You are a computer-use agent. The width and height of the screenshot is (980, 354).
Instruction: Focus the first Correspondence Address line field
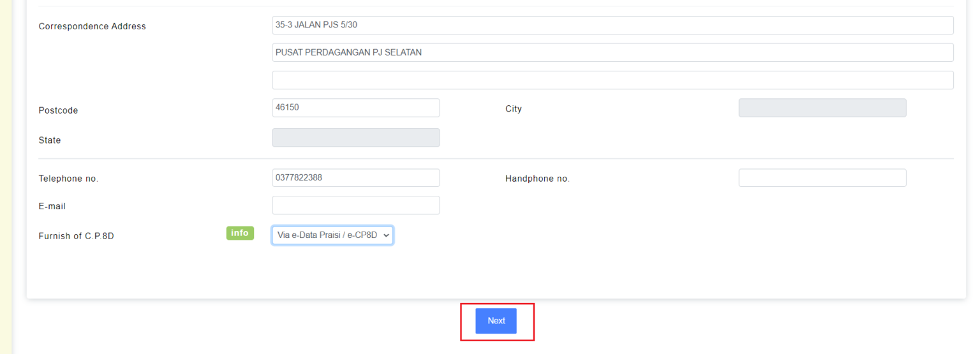click(x=612, y=26)
